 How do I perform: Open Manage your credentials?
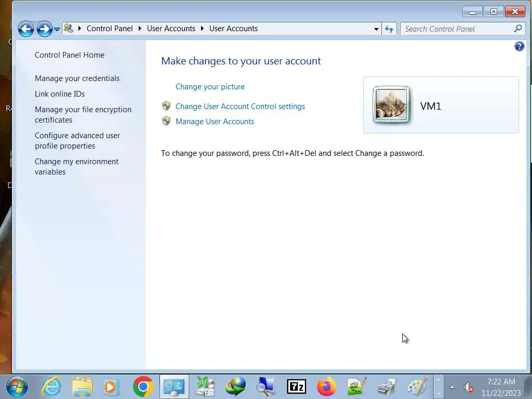pos(77,78)
